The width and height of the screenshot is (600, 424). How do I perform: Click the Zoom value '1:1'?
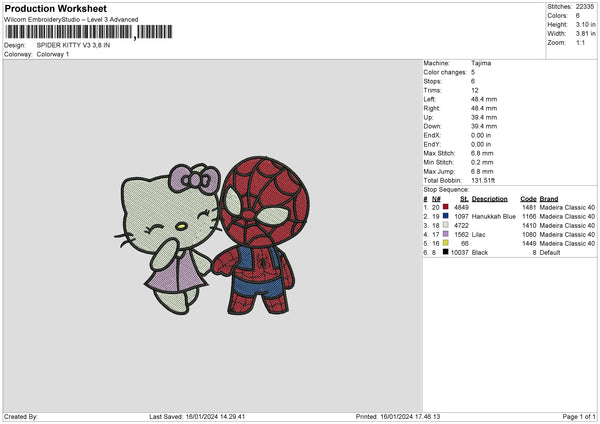(x=580, y=43)
